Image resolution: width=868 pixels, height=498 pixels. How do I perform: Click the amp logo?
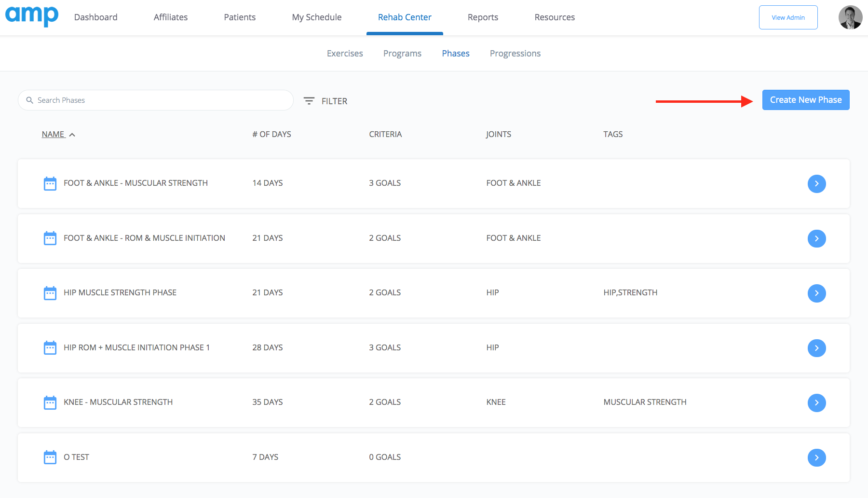[32, 16]
